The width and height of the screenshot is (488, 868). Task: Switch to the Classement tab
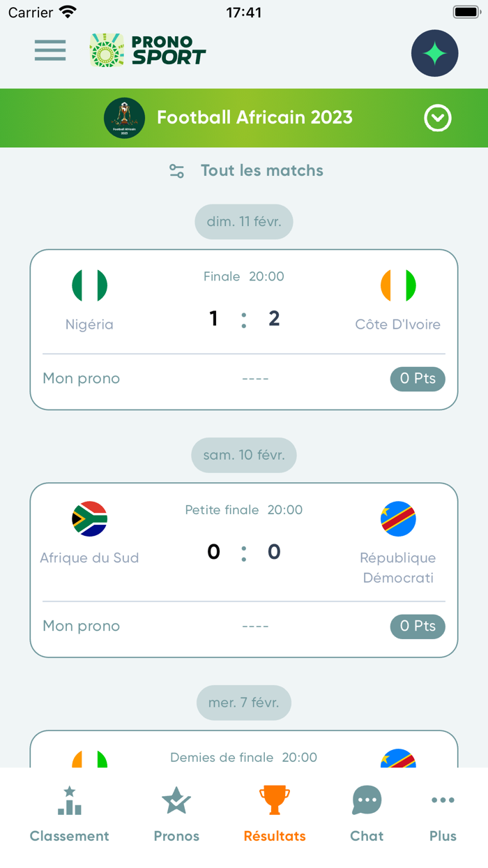(69, 814)
